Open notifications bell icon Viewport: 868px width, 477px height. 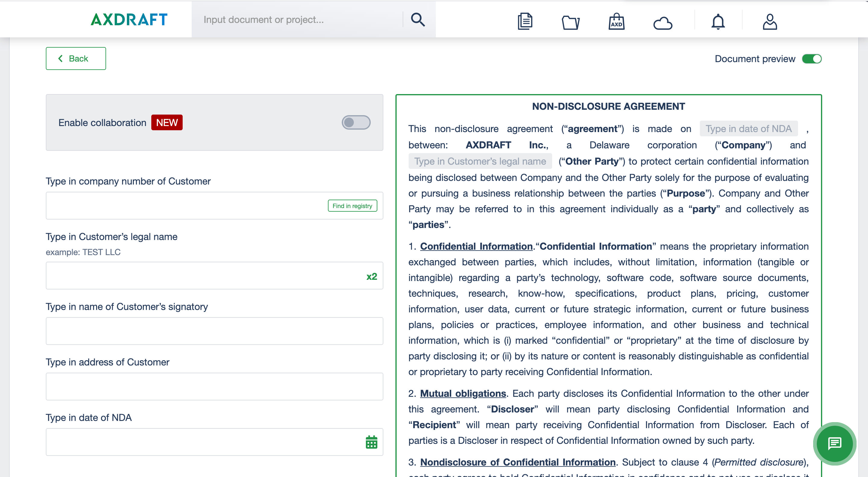pyautogui.click(x=718, y=22)
